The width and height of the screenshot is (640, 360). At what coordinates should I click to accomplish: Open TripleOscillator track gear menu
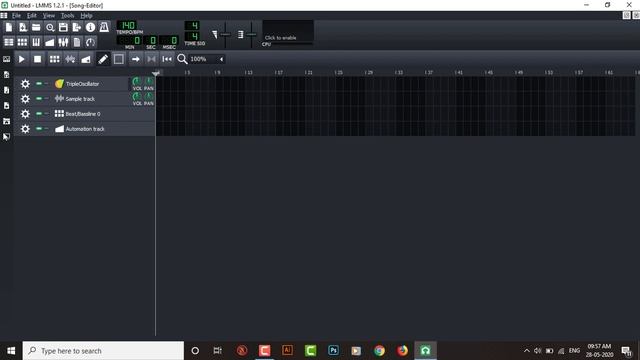[25, 84]
